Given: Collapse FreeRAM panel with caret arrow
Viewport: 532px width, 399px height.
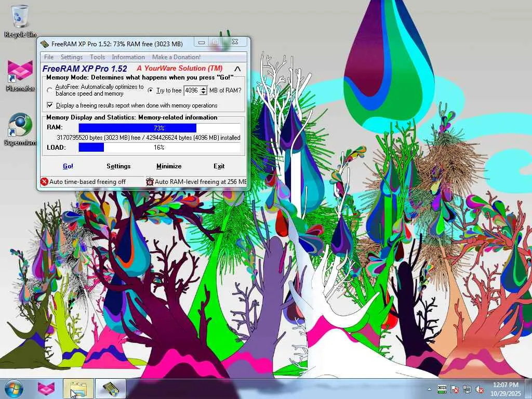Looking at the screenshot, I should tap(237, 69).
